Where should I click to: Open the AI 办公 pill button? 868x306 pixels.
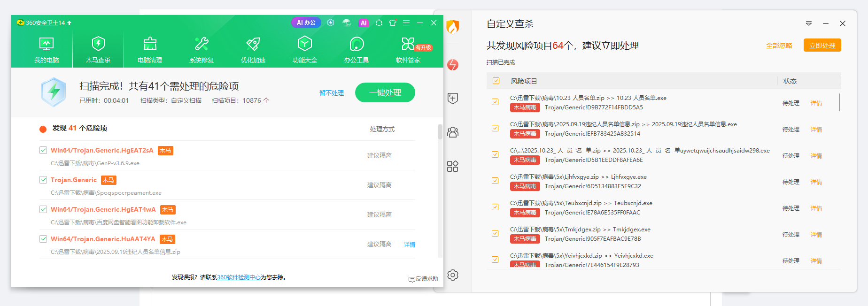pos(306,23)
